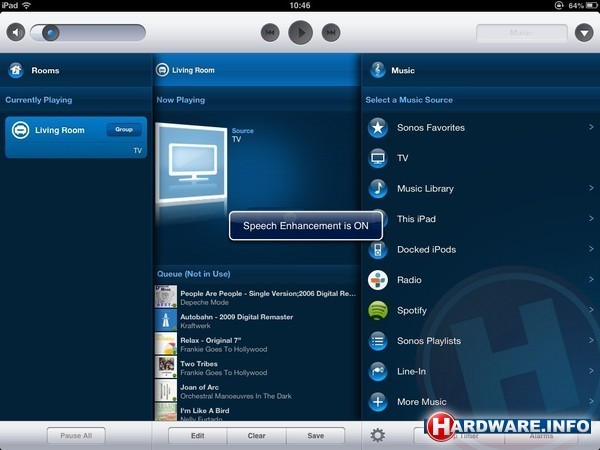Click the volume slider knob
Viewport: 600px width, 450px height.
(51, 33)
